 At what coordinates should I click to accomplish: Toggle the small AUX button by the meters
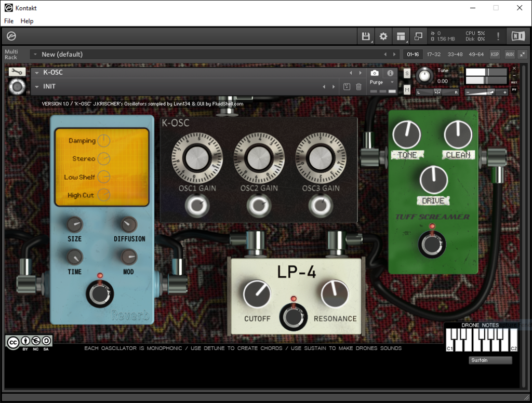pyautogui.click(x=514, y=83)
